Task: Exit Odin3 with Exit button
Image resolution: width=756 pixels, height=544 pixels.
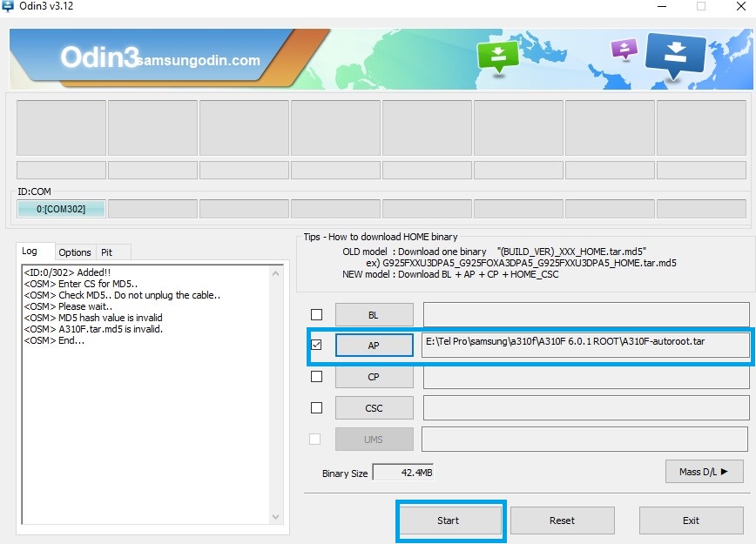Action: point(691,520)
